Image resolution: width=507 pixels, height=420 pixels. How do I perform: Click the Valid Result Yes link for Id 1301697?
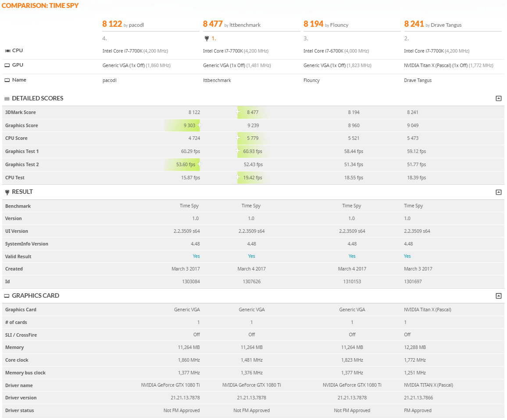tap(407, 256)
